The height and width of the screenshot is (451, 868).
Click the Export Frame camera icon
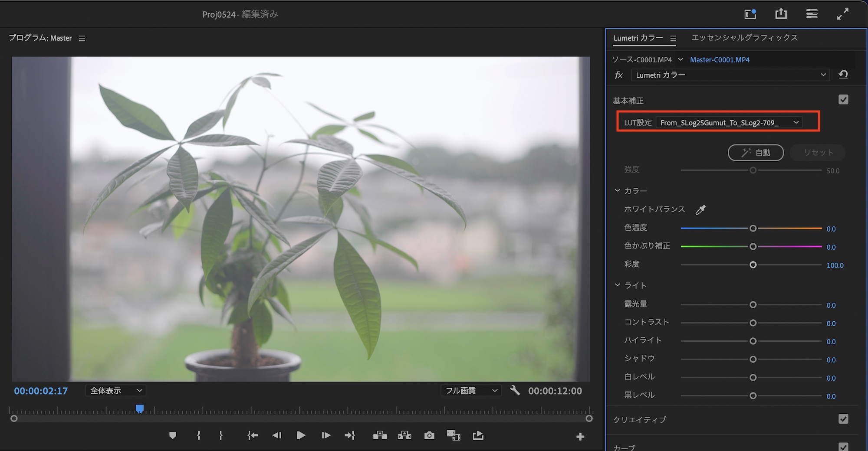click(x=429, y=435)
